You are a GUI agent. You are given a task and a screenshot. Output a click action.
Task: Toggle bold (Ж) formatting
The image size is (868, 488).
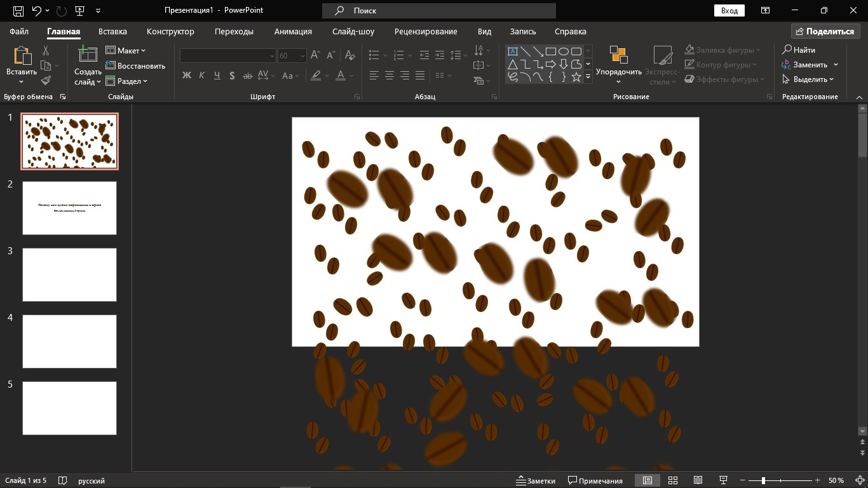click(x=187, y=76)
